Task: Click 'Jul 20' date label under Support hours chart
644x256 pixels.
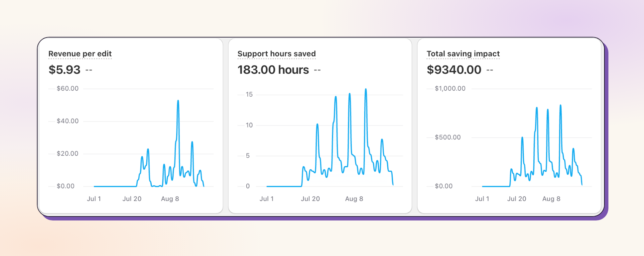Action: [x=310, y=199]
